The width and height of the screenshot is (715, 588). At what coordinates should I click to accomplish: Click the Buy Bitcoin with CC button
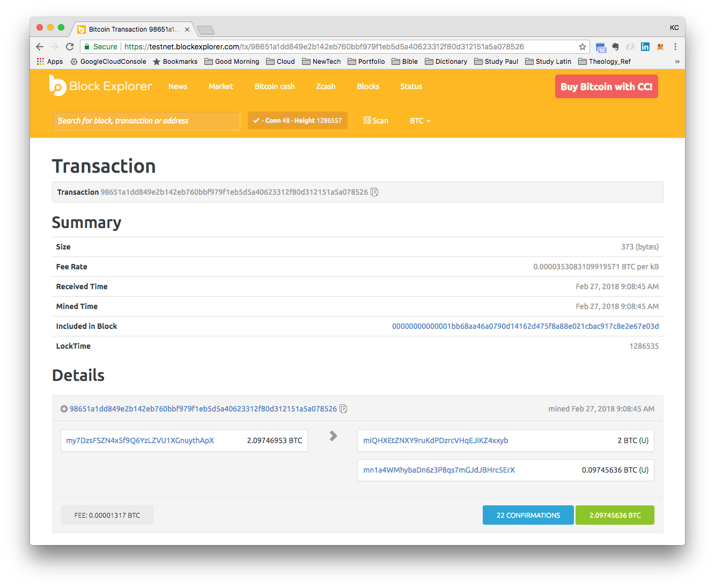[606, 86]
